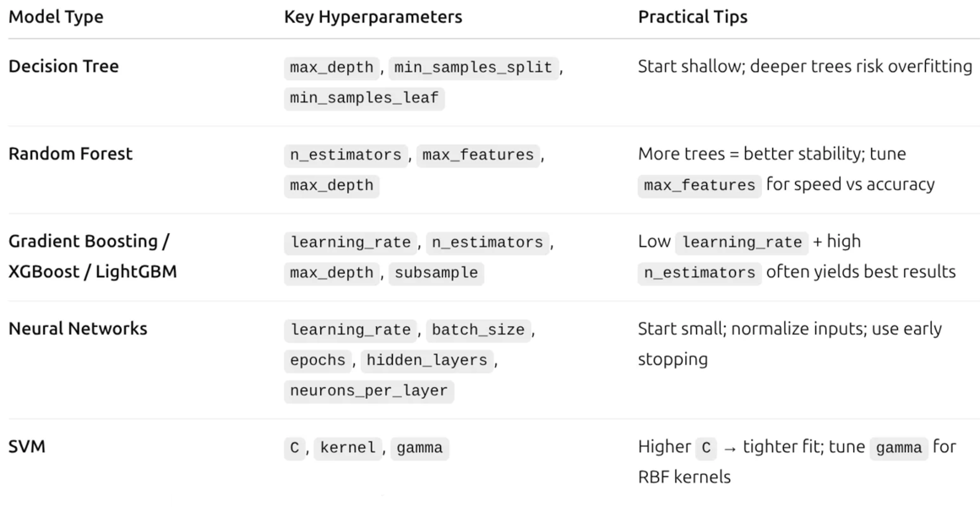This screenshot has width=980, height=507.
Task: Click the epochs code chip
Action: tap(318, 360)
